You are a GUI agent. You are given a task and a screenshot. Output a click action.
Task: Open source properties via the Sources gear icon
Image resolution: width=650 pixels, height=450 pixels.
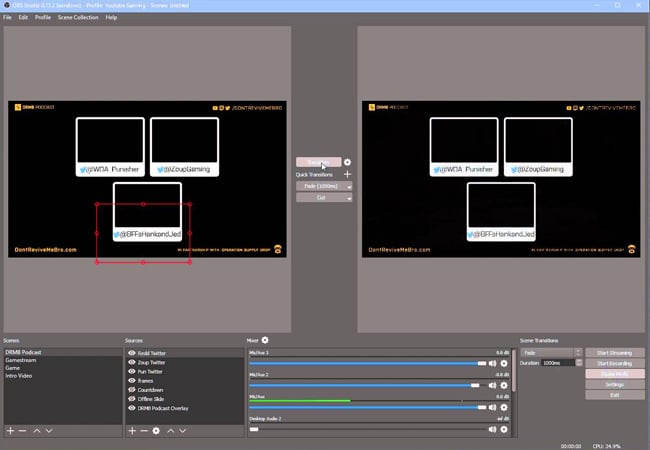coord(156,431)
